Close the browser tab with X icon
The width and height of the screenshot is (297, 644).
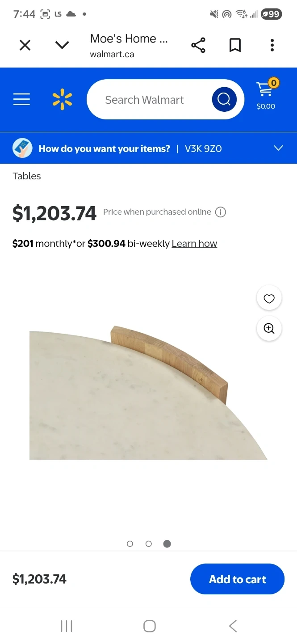pyautogui.click(x=25, y=45)
